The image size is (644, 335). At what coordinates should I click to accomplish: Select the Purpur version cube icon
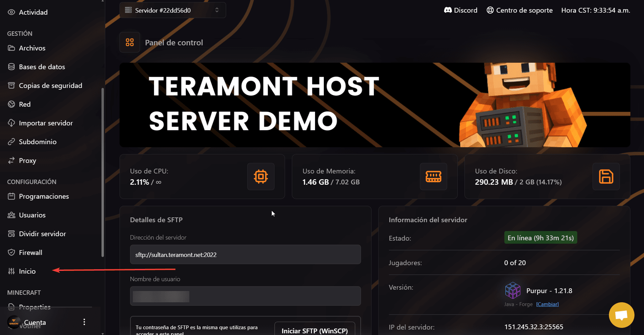513,291
